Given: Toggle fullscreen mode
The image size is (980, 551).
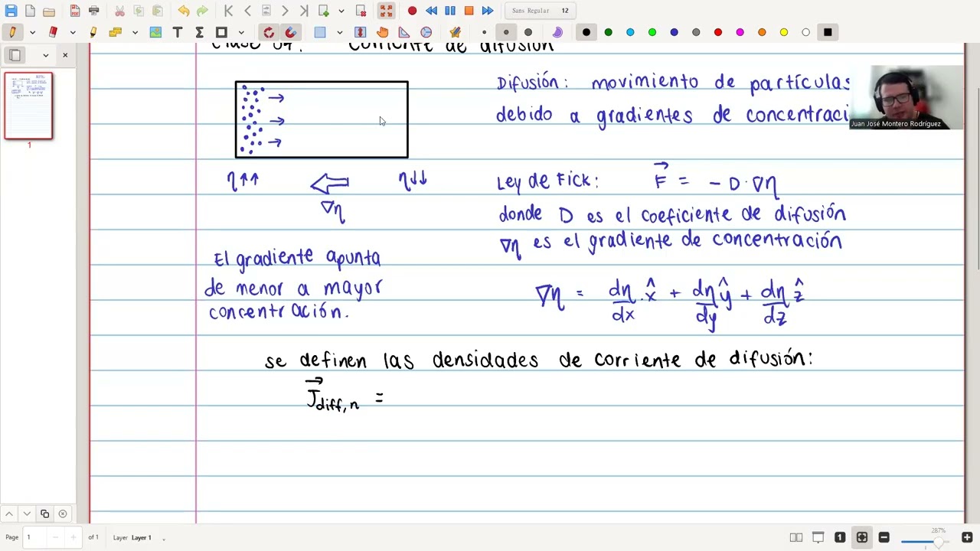Looking at the screenshot, I should (386, 11).
